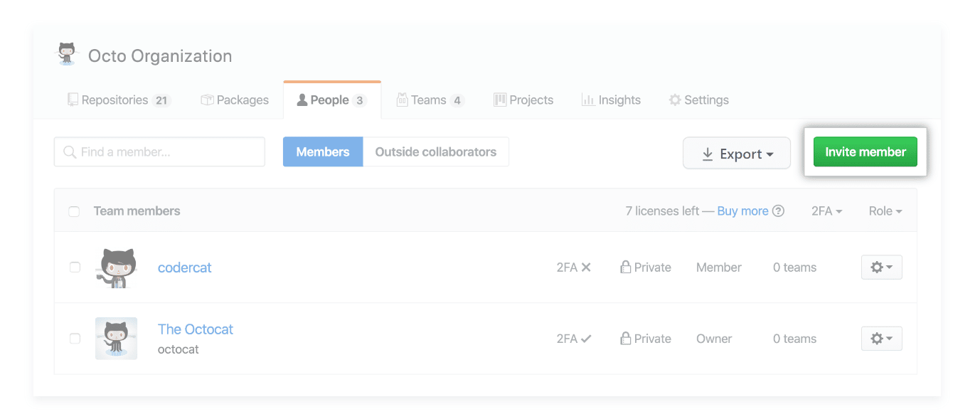The height and width of the screenshot is (419, 980).
Task: Click The Octocat profile avatar
Action: (x=116, y=339)
